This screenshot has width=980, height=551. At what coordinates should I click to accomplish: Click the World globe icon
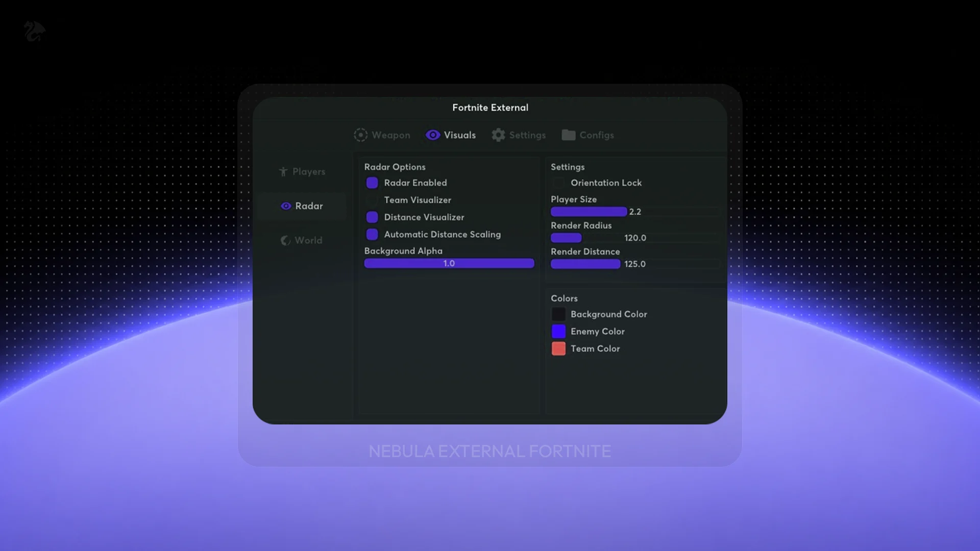click(x=285, y=240)
